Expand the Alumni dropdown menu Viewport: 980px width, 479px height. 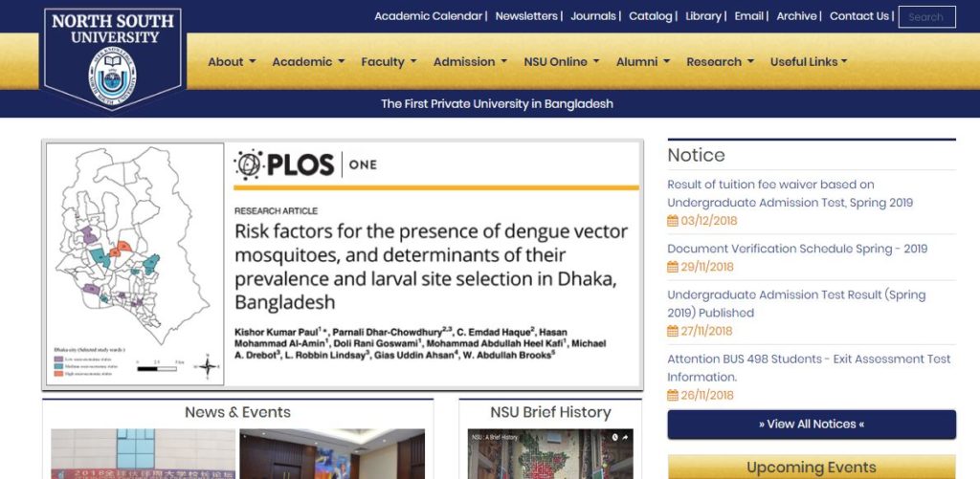coord(643,62)
